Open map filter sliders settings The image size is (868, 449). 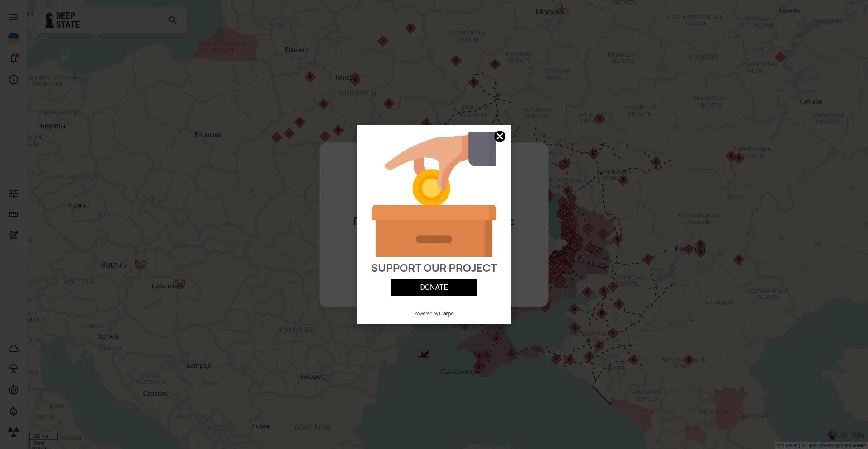14,194
